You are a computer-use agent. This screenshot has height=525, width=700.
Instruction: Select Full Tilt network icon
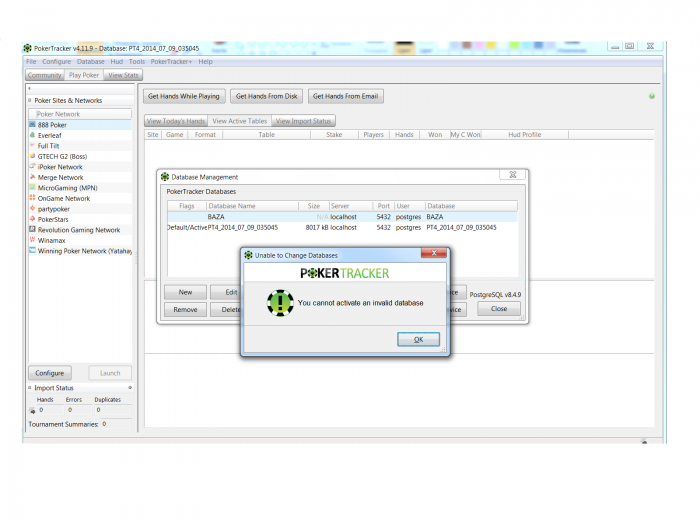32,146
